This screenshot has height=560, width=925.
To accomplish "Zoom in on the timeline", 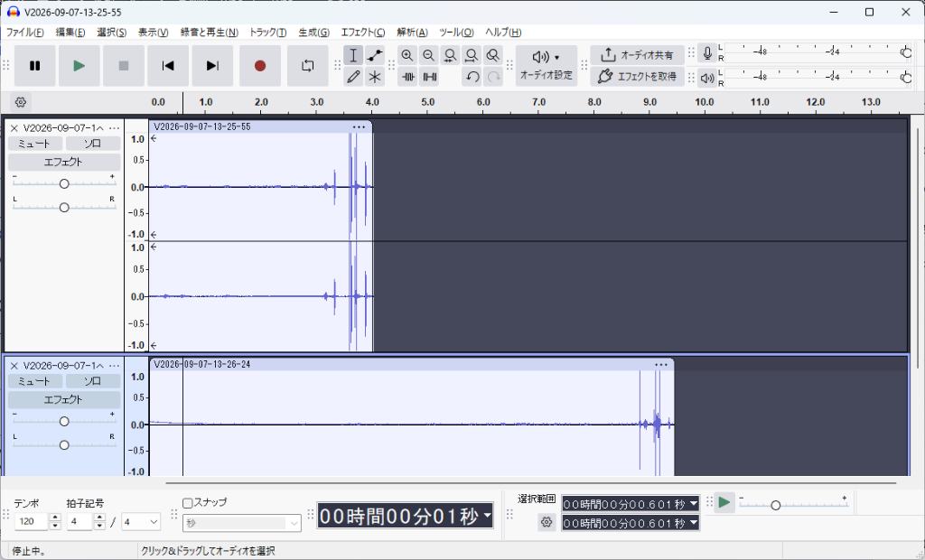I will pos(407,55).
